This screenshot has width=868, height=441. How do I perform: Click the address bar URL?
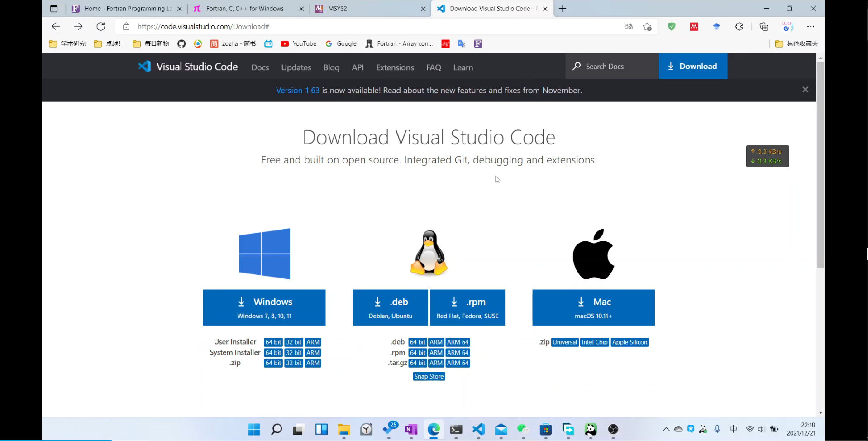[x=203, y=26]
